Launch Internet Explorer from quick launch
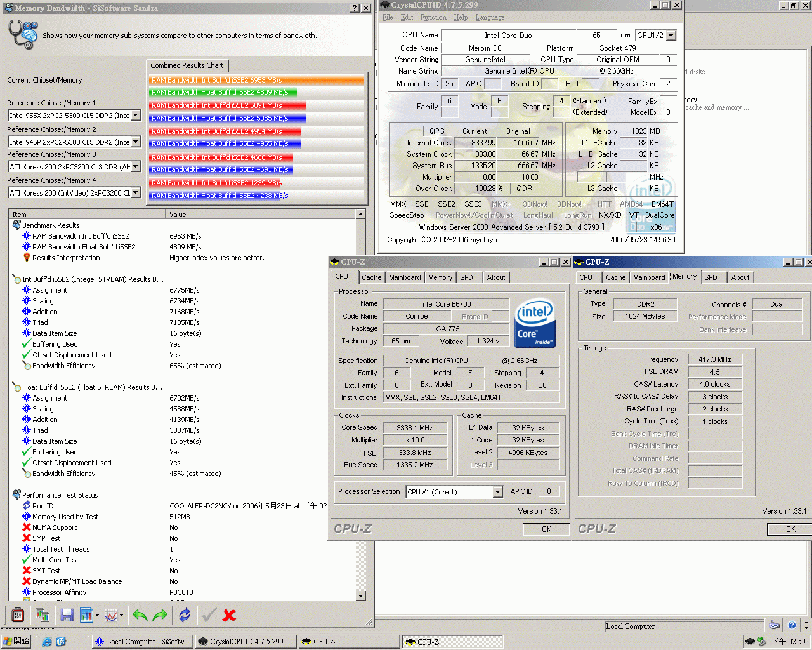812x650 pixels. tap(47, 642)
